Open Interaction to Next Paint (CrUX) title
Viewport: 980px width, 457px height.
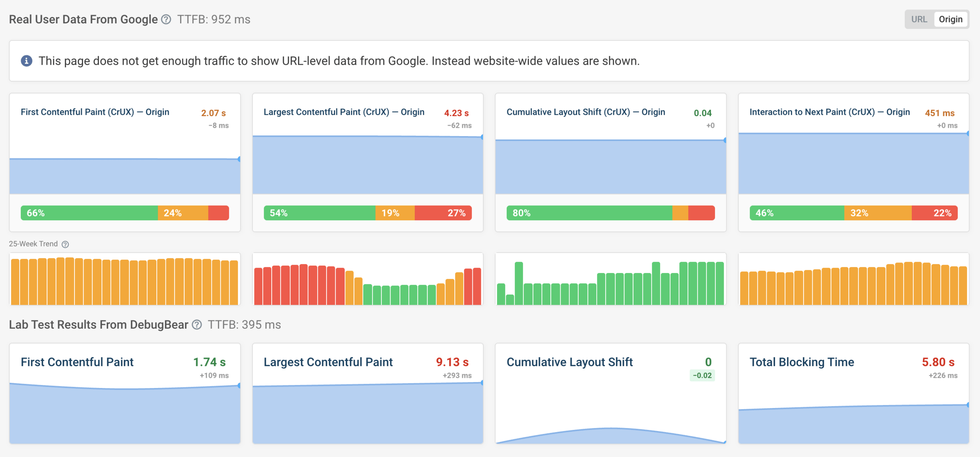point(829,112)
